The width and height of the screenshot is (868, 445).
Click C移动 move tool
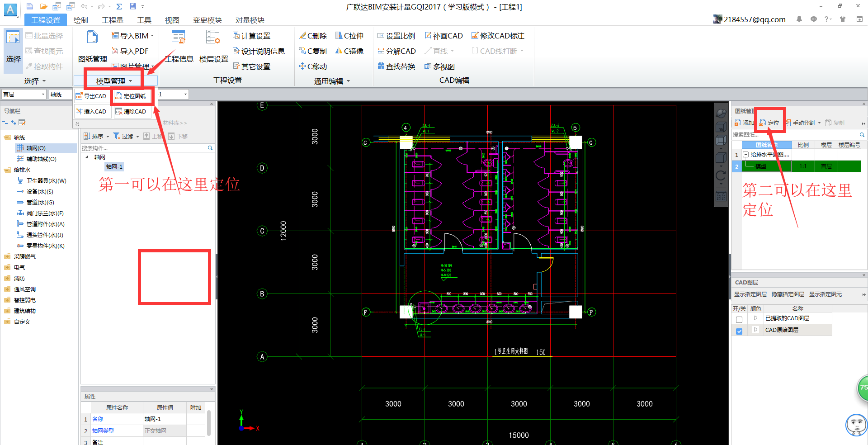click(313, 66)
